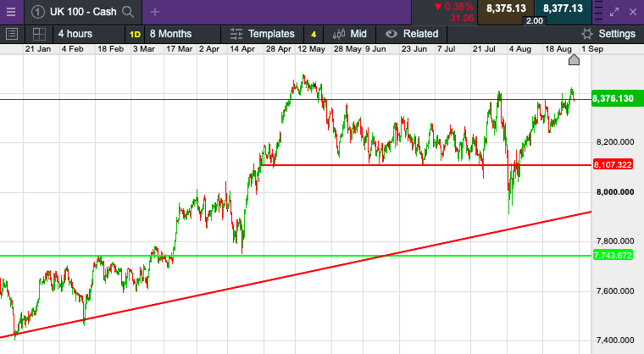Click the yellow 4 indicator count
The width and height of the screenshot is (644, 354).
(x=314, y=35)
